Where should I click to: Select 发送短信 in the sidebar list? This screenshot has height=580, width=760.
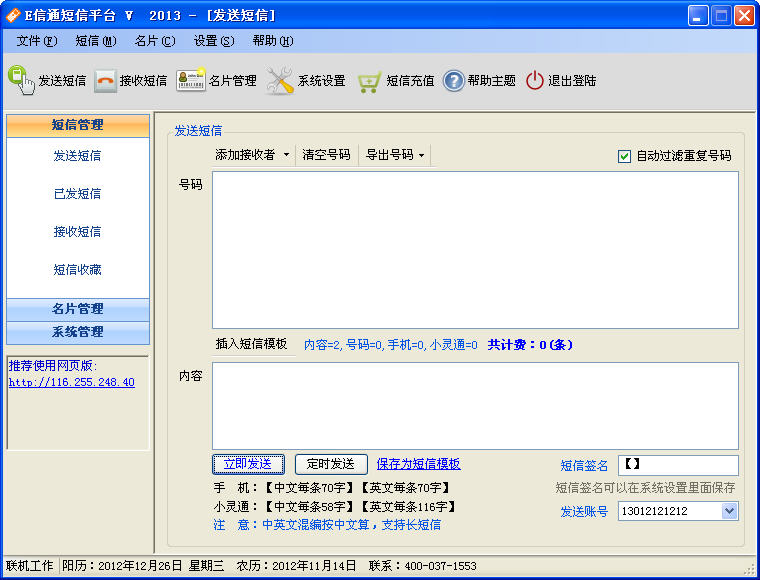coord(78,156)
